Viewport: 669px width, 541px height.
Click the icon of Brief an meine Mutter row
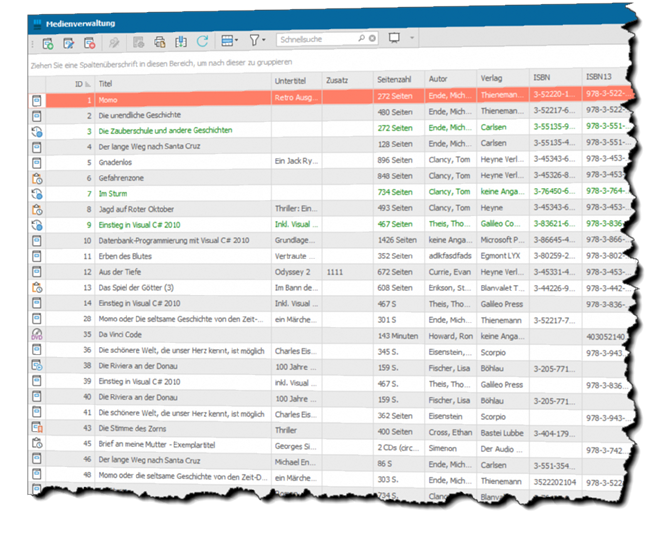pos(37,443)
